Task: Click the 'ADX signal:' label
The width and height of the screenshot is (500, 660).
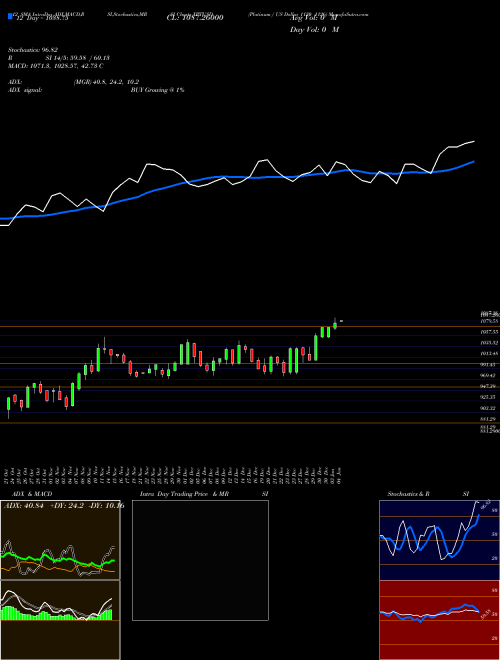Action: [x=25, y=90]
